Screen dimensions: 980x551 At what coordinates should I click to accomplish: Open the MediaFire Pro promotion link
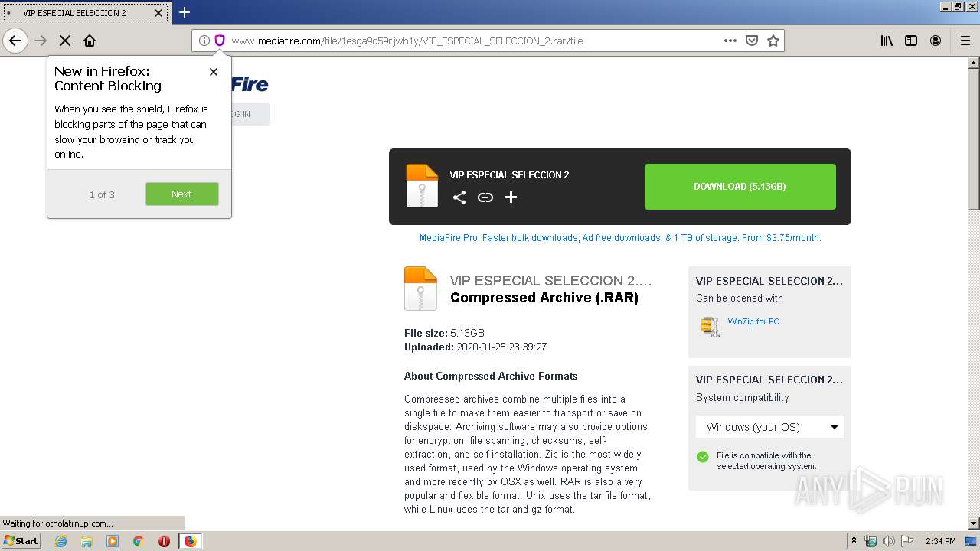[620, 238]
